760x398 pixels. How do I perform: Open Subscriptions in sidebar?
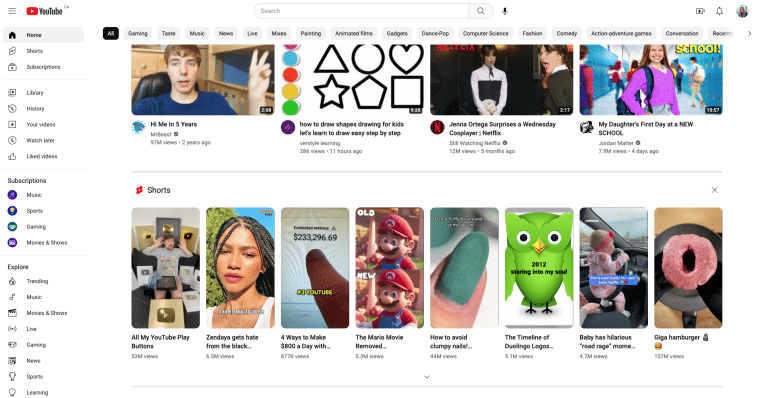pos(43,67)
